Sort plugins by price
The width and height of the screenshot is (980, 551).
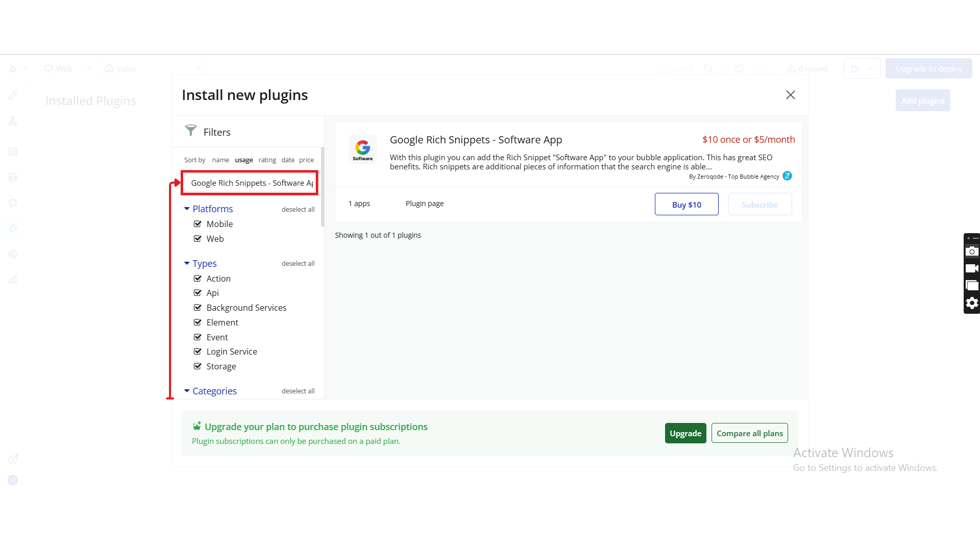[x=306, y=160]
